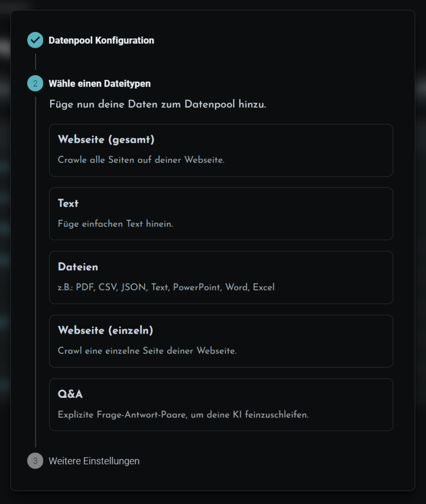This screenshot has width=426, height=504.
Task: Click 'Crawle alle Seiten auf deiner Webseite' description
Action: pos(141,160)
